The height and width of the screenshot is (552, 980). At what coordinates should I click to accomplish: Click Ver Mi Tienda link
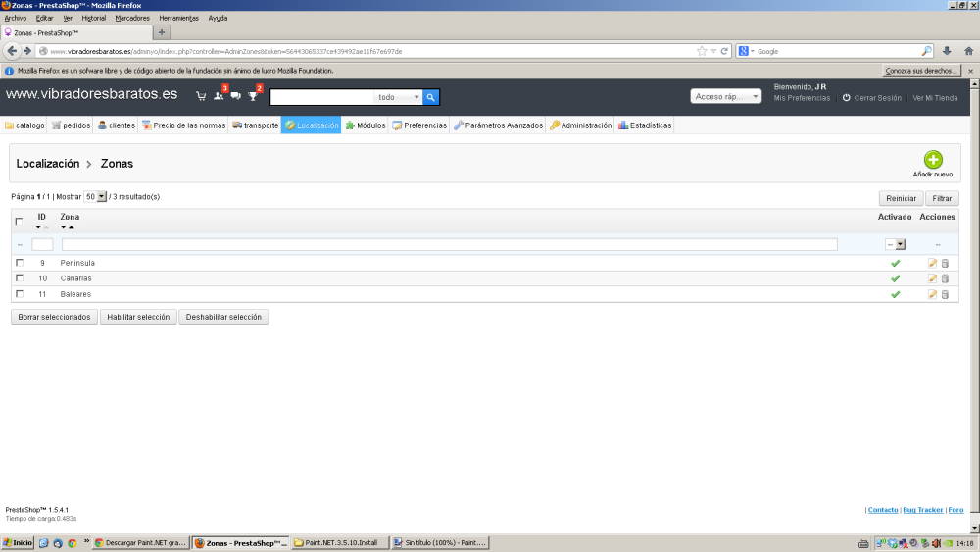[x=935, y=98]
